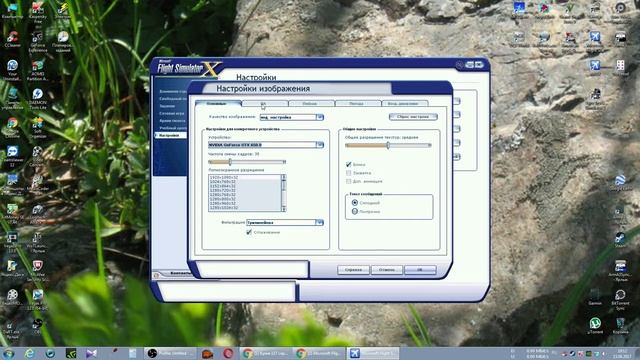Image resolution: width=640 pixels, height=360 pixels.
Task: Open AOMEI Partition Assistant shortcut
Action: (x=38, y=71)
